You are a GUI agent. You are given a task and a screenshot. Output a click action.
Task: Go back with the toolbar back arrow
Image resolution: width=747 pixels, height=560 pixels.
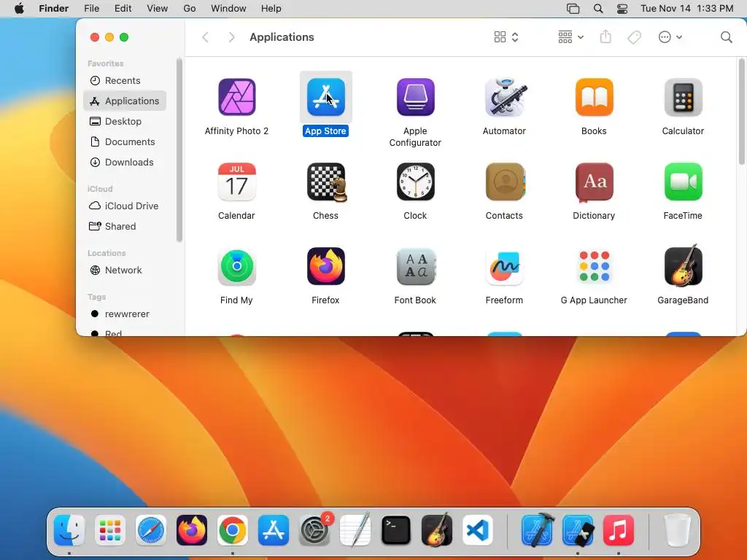205,37
